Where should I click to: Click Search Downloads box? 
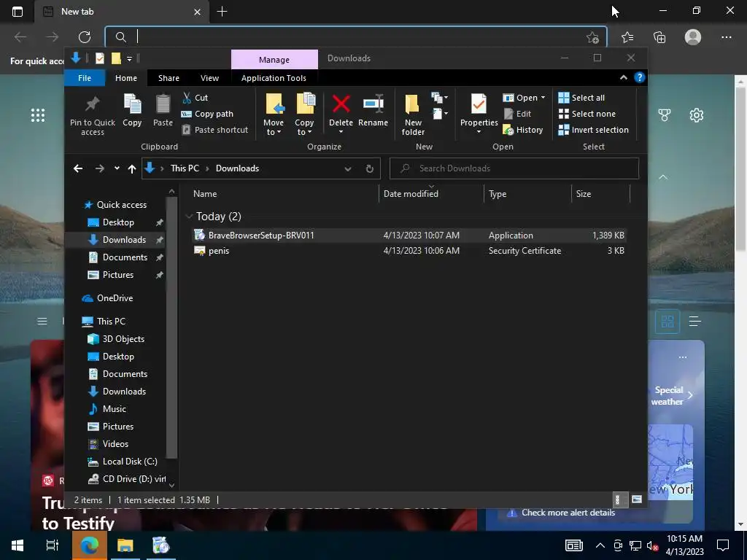[x=514, y=168]
